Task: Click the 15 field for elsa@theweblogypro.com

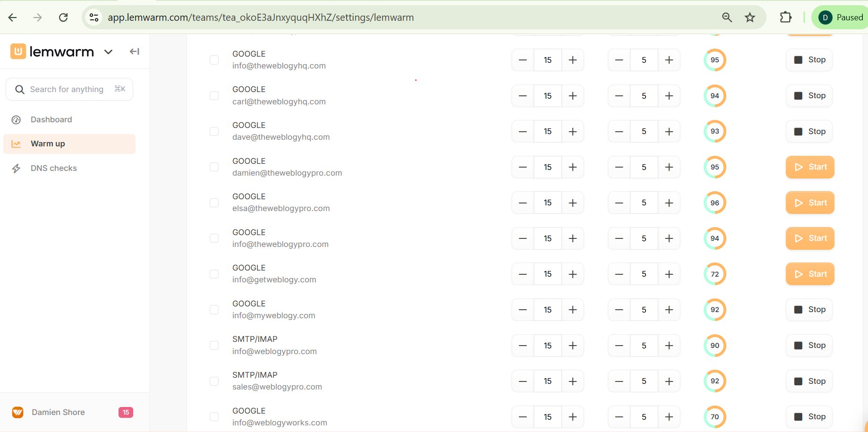Action: [x=548, y=203]
